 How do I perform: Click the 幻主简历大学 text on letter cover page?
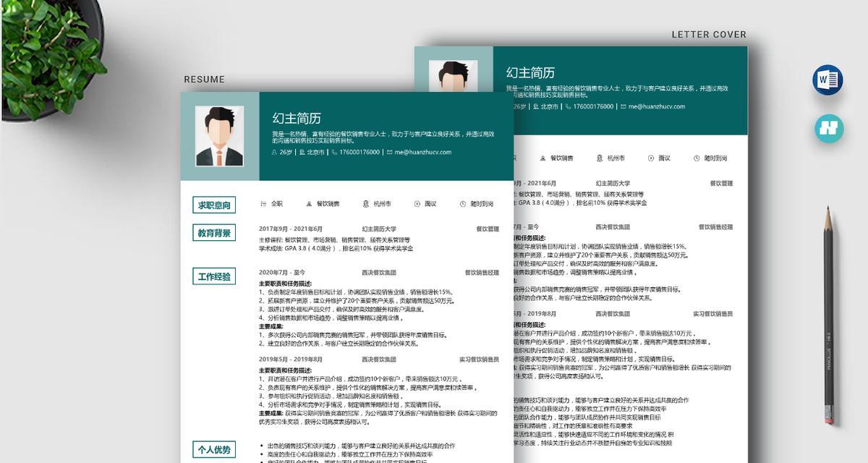click(613, 183)
